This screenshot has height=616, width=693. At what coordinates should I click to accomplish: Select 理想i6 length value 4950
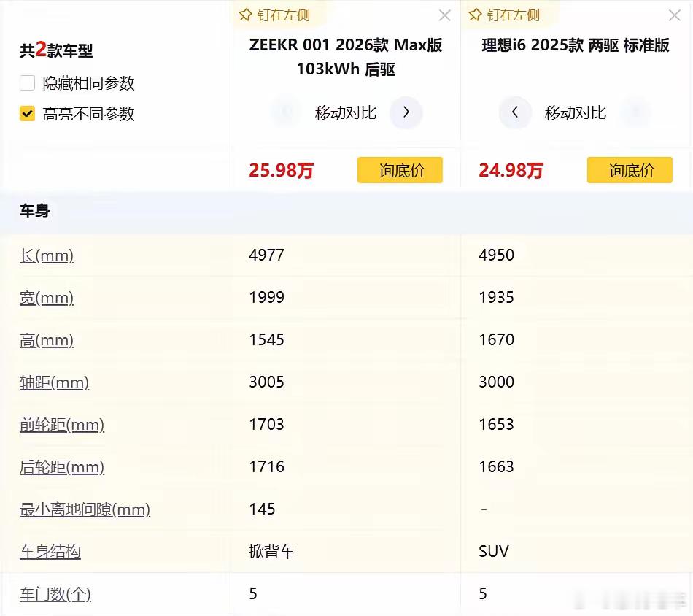(x=496, y=255)
